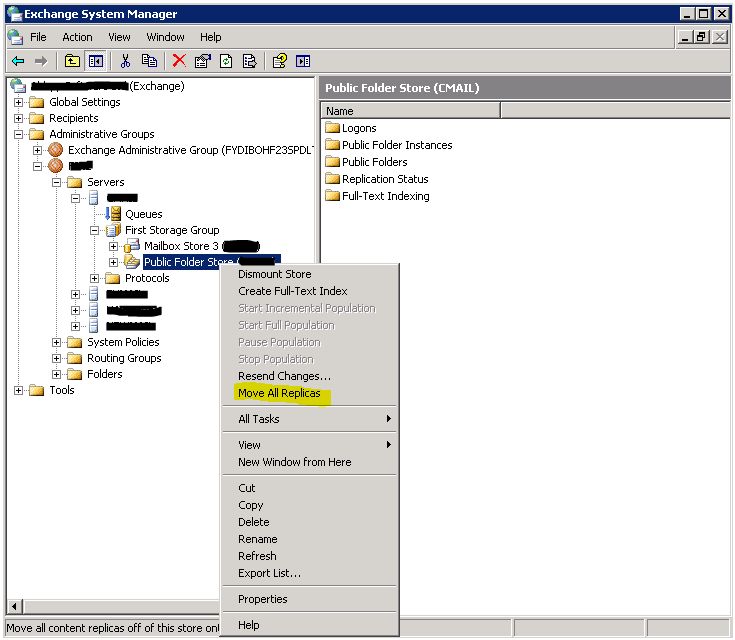The image size is (735, 640).
Task: Choose Move All Replicas from context menu
Action: 309,393
